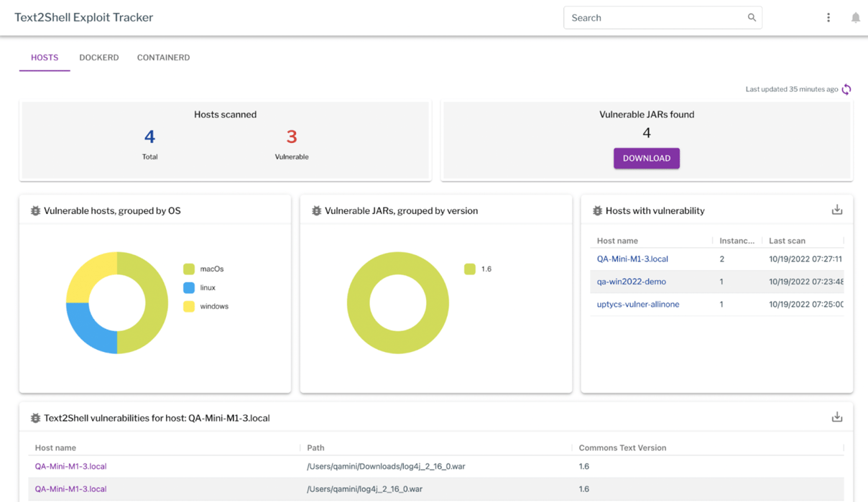Click the bug icon beside Vulnerable hosts title
Image resolution: width=868 pixels, height=502 pixels.
point(35,211)
